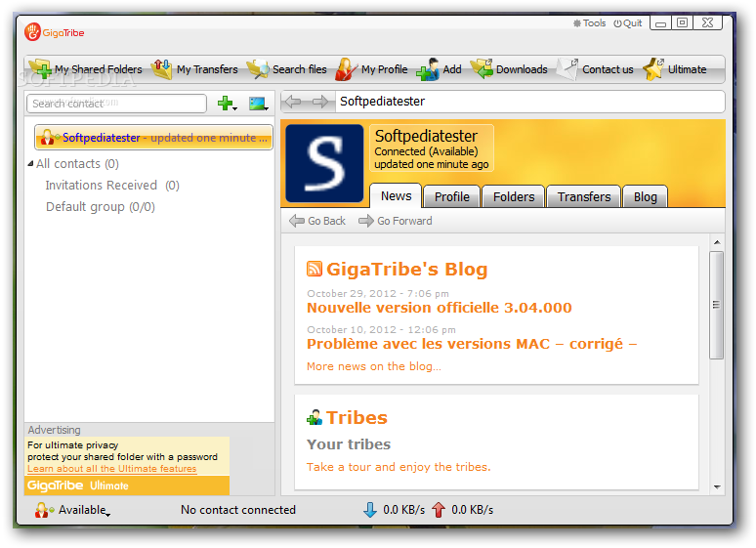Click the green plus add dropdown

(x=227, y=104)
